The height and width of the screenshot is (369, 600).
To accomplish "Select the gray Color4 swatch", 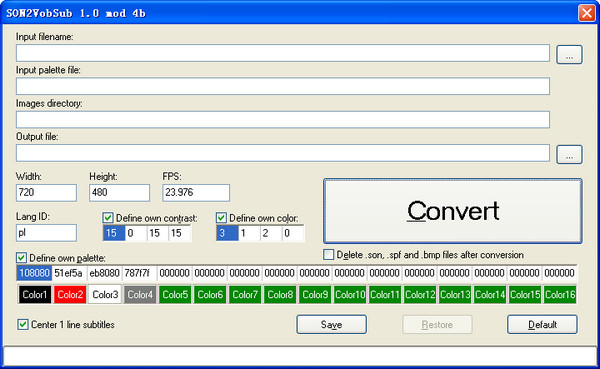I will [x=140, y=294].
